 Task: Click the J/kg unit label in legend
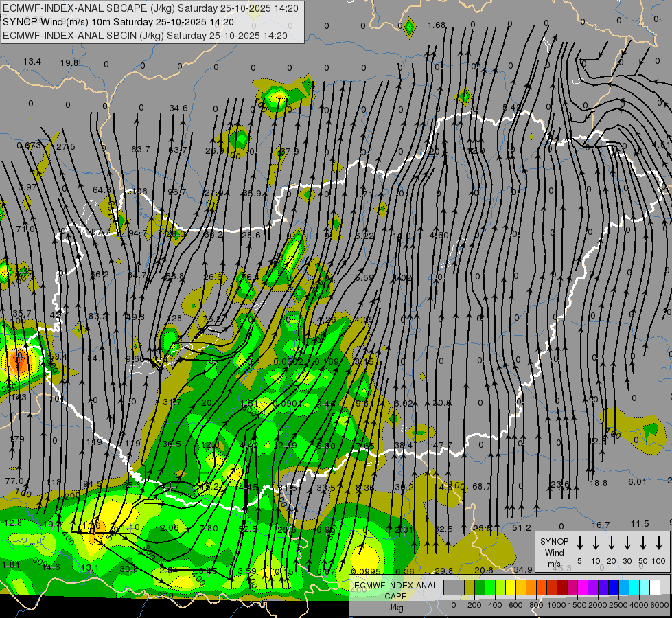395,608
